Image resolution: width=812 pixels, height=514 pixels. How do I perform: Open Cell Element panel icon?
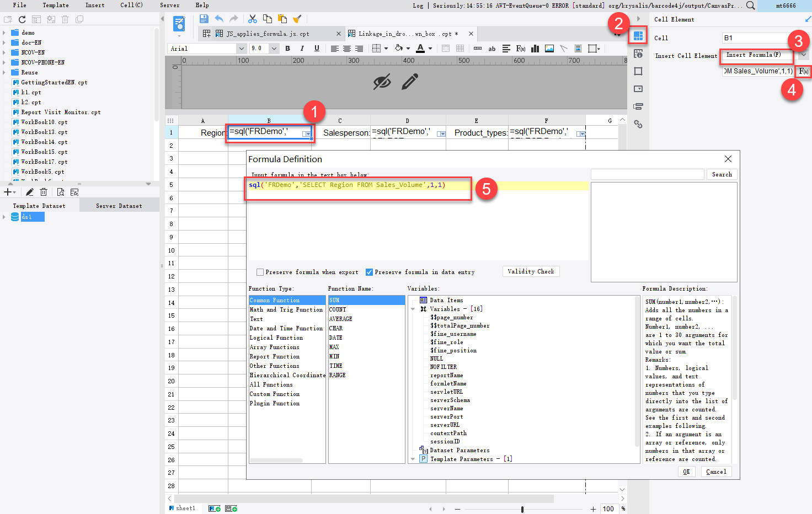click(638, 36)
